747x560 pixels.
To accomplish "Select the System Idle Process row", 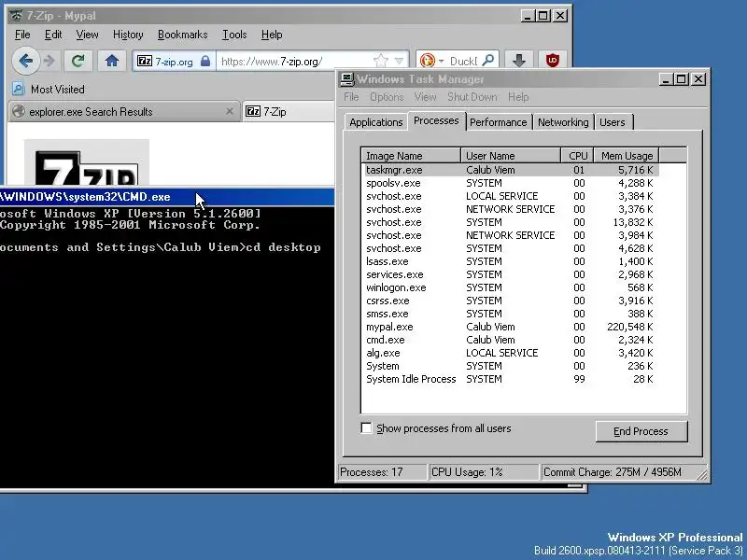I will [x=510, y=380].
